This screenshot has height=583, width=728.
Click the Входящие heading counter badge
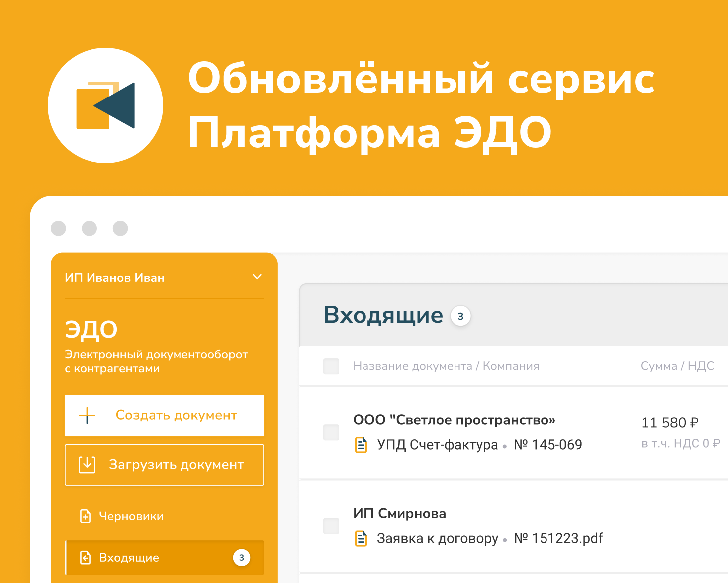coord(460,316)
